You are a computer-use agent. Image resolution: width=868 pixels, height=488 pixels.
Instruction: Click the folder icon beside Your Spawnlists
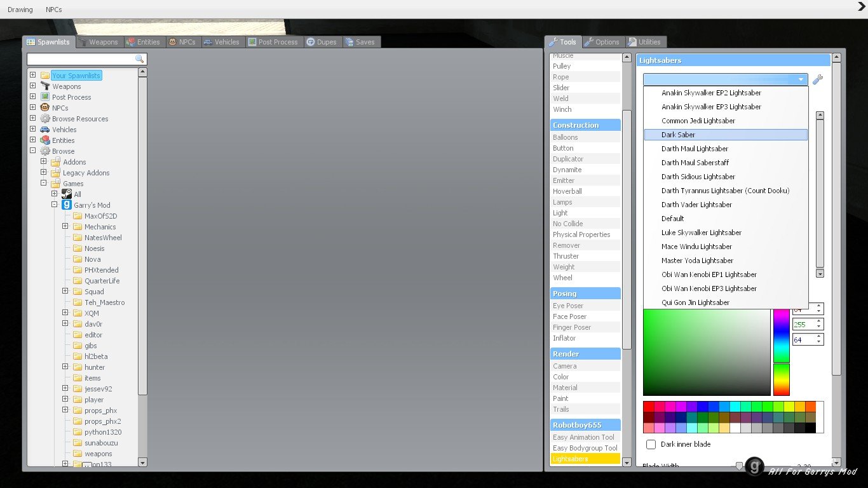click(x=45, y=75)
